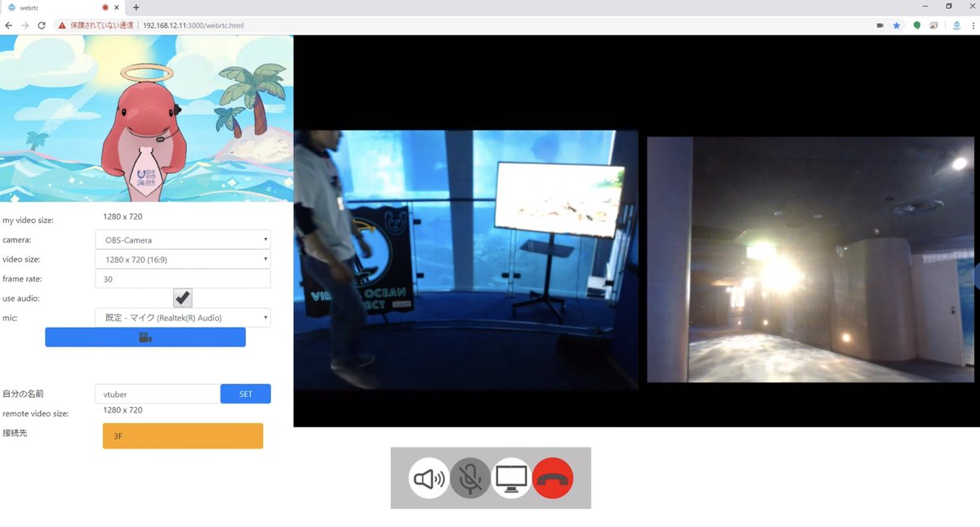The height and width of the screenshot is (527, 980).
Task: Click the frame rate input field
Action: pos(183,279)
